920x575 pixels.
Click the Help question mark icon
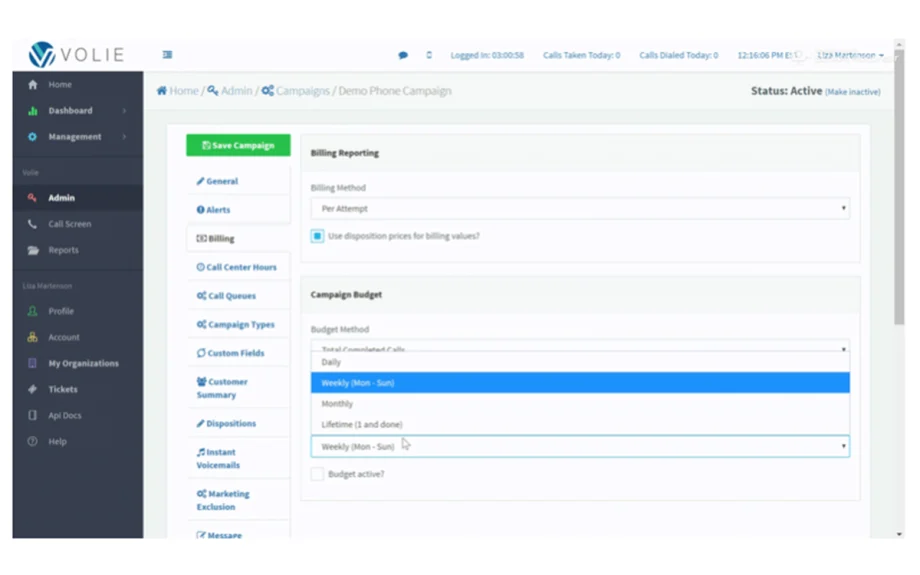tap(33, 441)
